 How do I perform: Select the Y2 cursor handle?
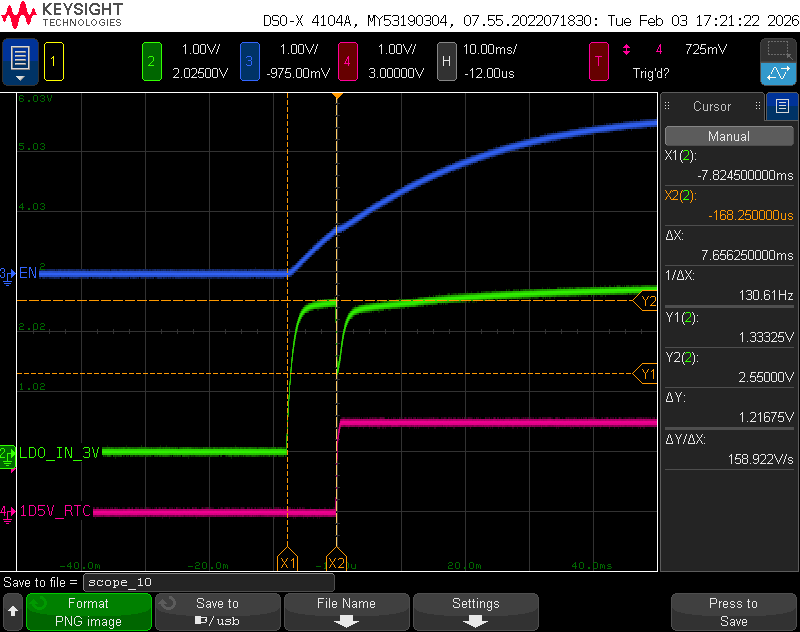pos(645,301)
